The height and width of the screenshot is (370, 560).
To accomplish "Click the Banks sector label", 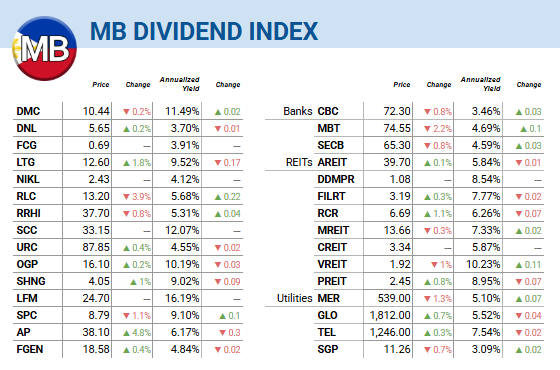I will [298, 111].
